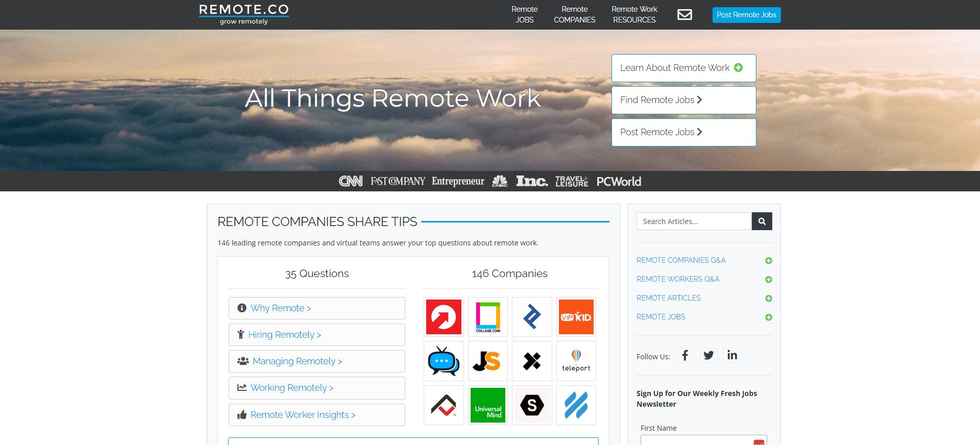Open Remote COMPANIES nav menu
980x445 pixels.
click(575, 14)
